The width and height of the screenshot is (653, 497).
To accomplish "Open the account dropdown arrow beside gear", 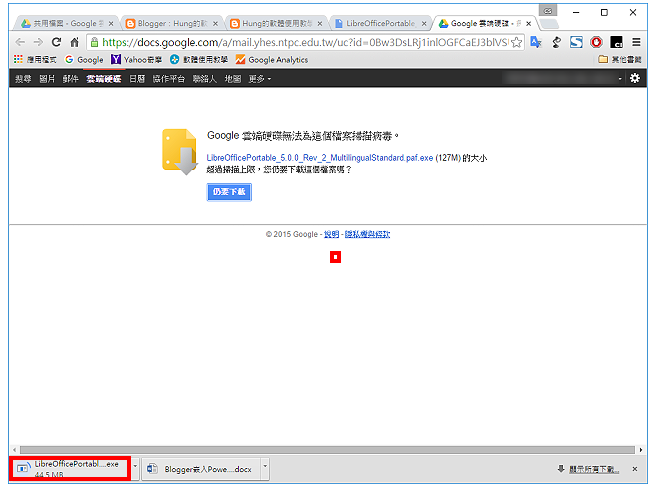I will [x=620, y=79].
